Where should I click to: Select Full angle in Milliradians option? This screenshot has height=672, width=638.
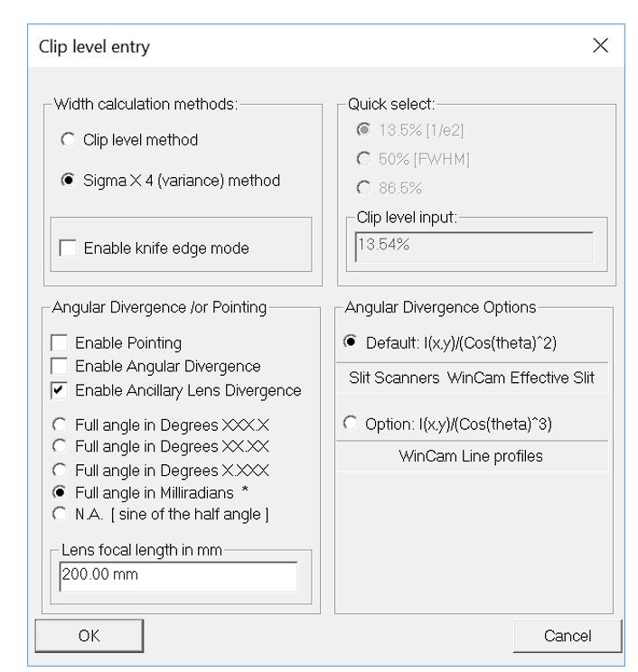(61, 492)
